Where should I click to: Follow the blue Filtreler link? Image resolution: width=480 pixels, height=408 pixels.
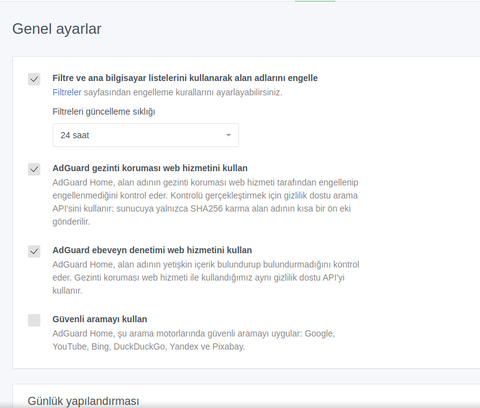pos(67,92)
